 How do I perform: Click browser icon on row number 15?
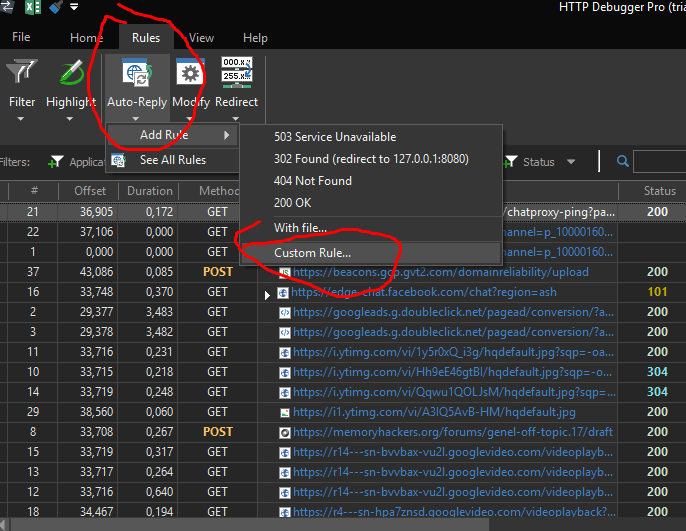pyautogui.click(x=285, y=453)
